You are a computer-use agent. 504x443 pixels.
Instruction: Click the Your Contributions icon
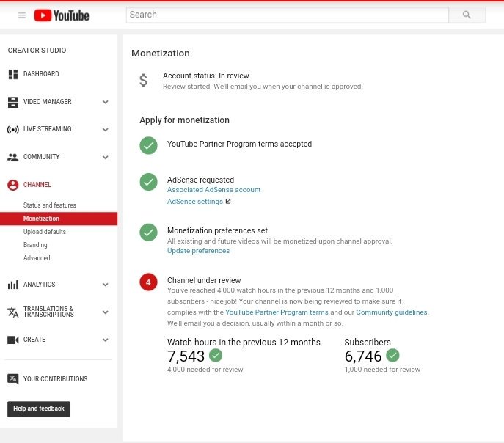(x=13, y=379)
